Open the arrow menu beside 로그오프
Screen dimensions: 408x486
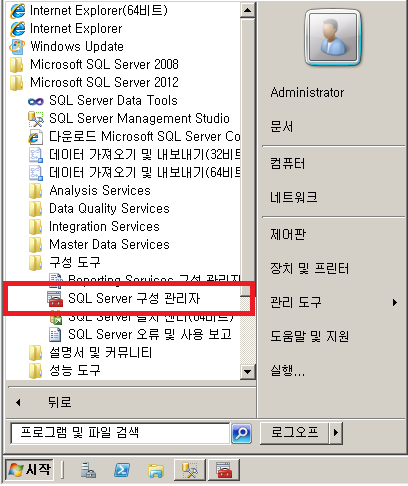[x=336, y=433]
